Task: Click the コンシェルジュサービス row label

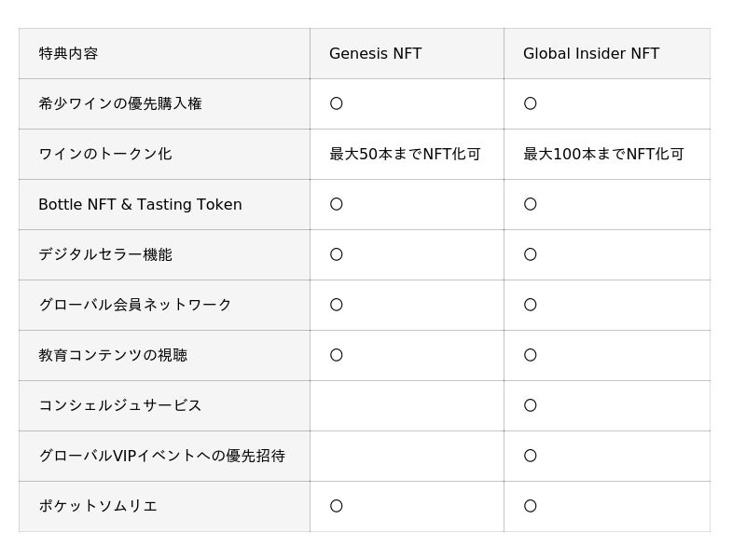Action: (x=120, y=406)
